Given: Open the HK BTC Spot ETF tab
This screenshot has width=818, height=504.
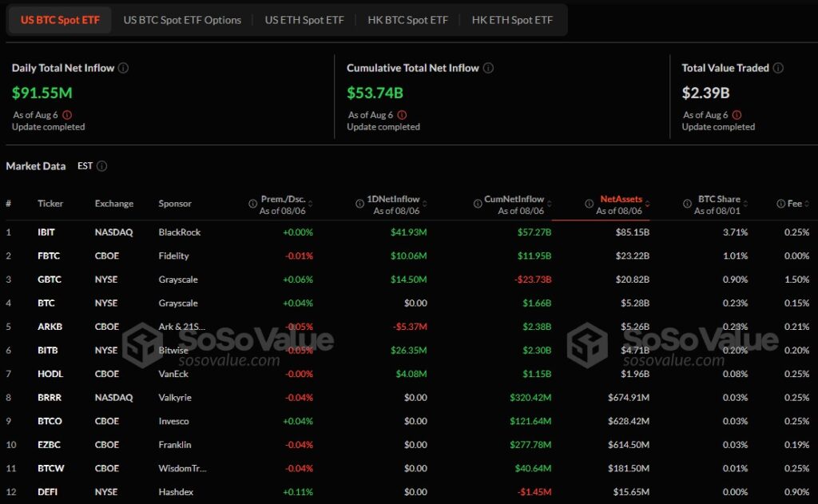Looking at the screenshot, I should [x=407, y=20].
